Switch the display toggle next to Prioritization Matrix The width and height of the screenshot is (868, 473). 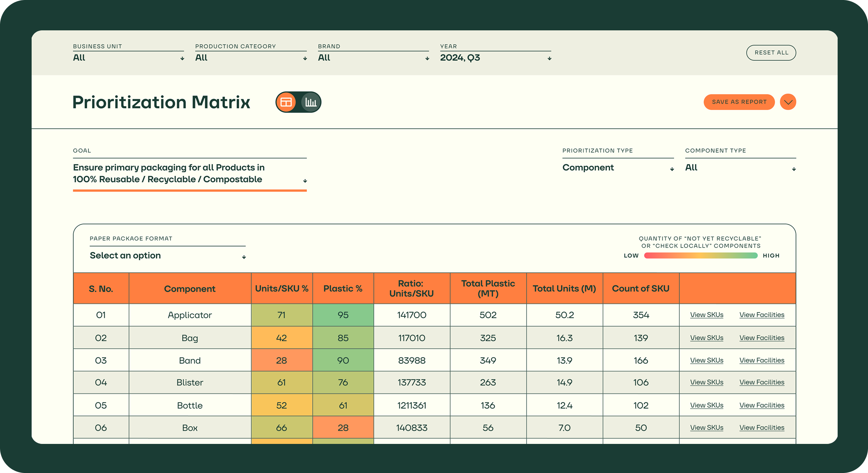pos(298,102)
